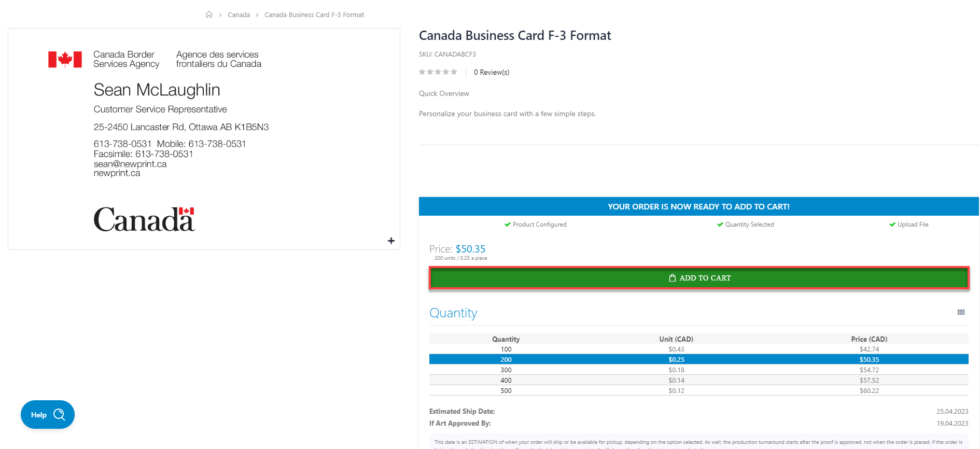The width and height of the screenshot is (980, 449).
Task: Open the Help search widget
Action: click(48, 415)
